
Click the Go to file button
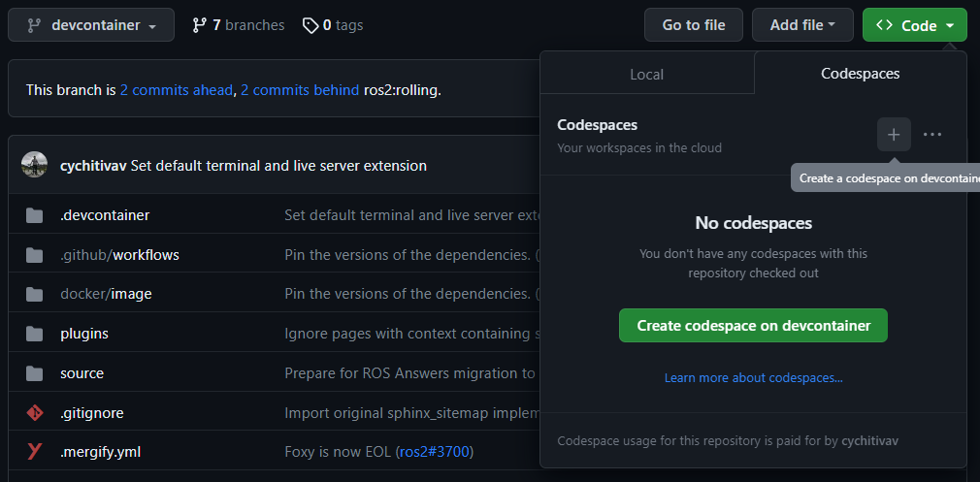(x=694, y=25)
